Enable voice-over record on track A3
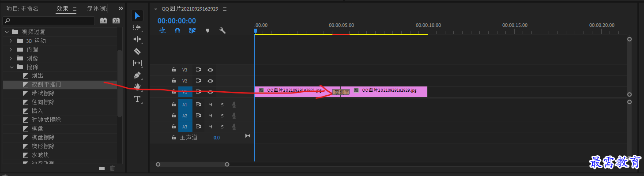This screenshot has width=644, height=176. click(x=234, y=127)
